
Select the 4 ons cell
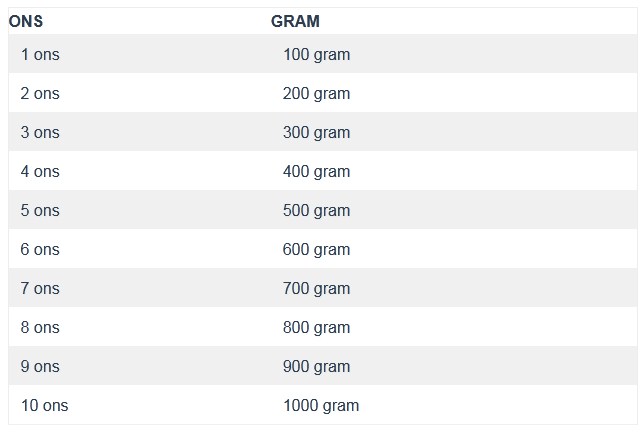(x=40, y=171)
